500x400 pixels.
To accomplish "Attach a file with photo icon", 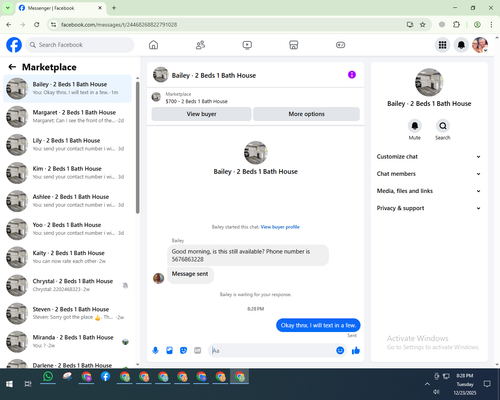I will (169, 350).
